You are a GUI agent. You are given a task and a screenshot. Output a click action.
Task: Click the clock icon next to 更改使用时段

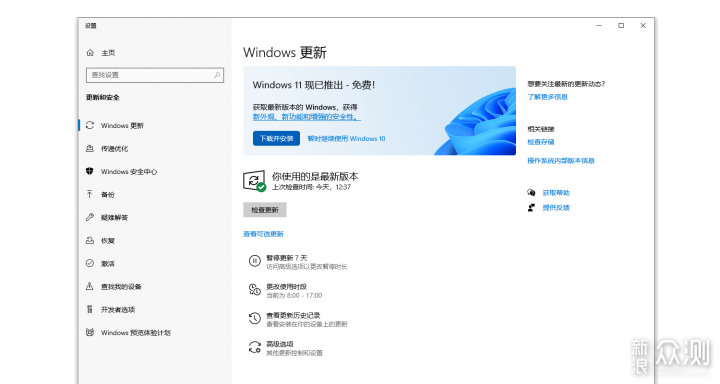(255, 289)
